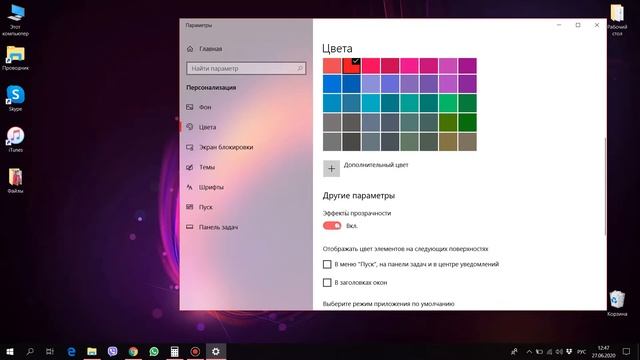Click the Другие параметры heading
This screenshot has width=640, height=360.
pos(359,196)
